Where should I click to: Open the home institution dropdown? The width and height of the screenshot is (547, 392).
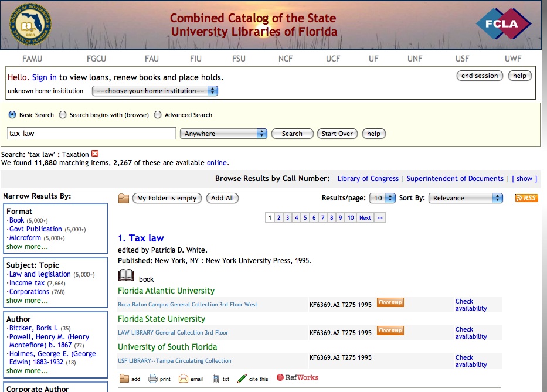pyautogui.click(x=155, y=91)
